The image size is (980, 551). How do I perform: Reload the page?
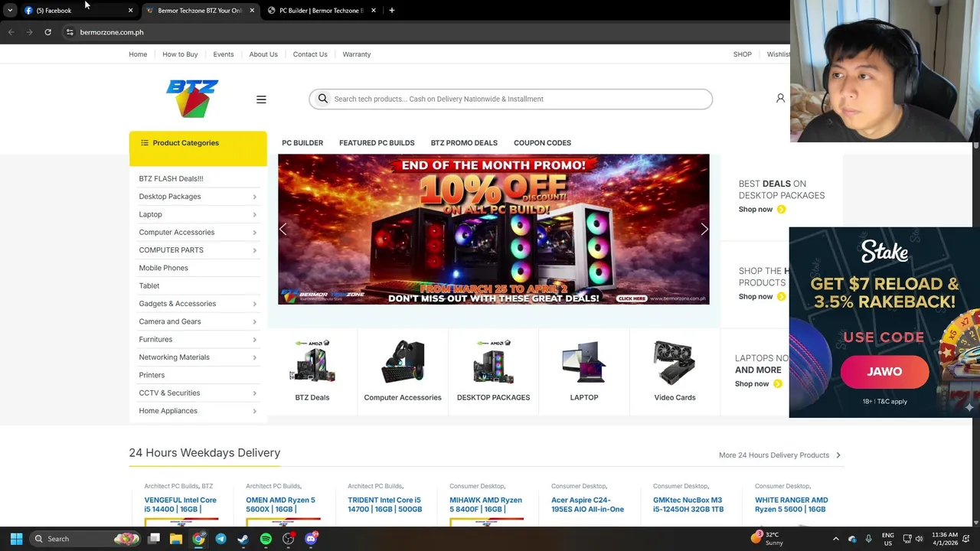pyautogui.click(x=47, y=32)
